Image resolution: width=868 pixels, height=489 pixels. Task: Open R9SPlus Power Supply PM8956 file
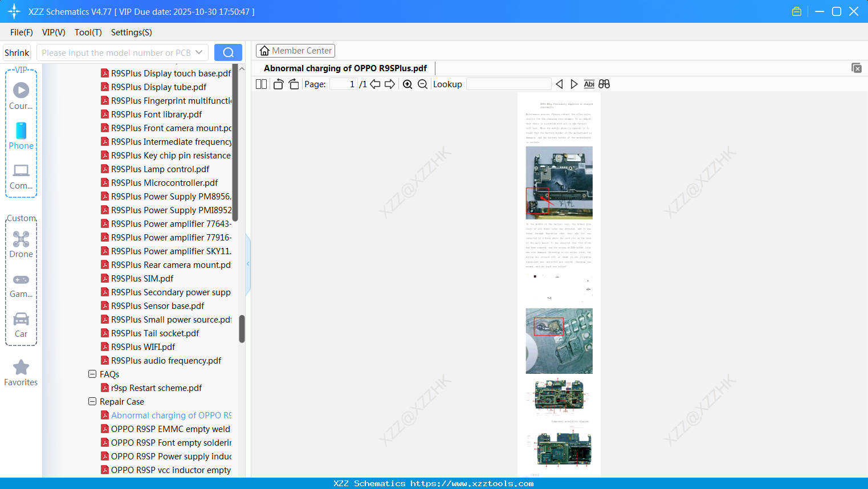[171, 197]
